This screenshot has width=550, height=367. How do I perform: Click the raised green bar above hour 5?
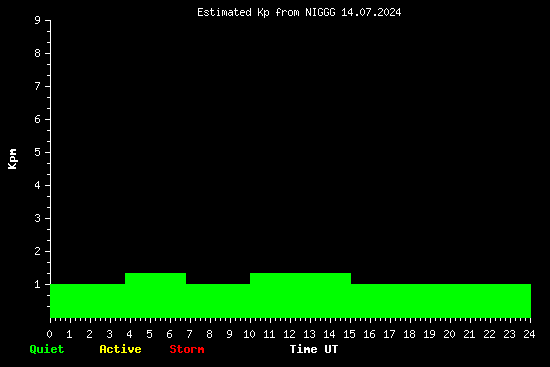155,295
